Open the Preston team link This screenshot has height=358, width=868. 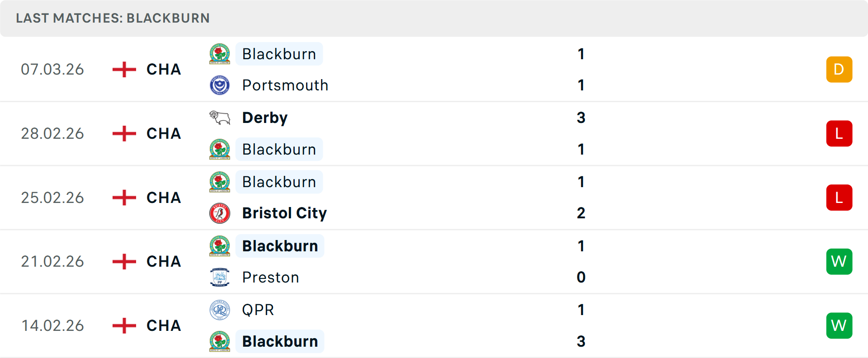pos(270,277)
